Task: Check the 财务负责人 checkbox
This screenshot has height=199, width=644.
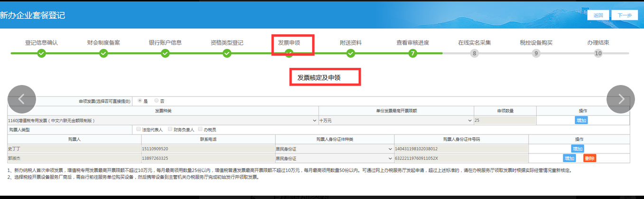Action: click(169, 129)
